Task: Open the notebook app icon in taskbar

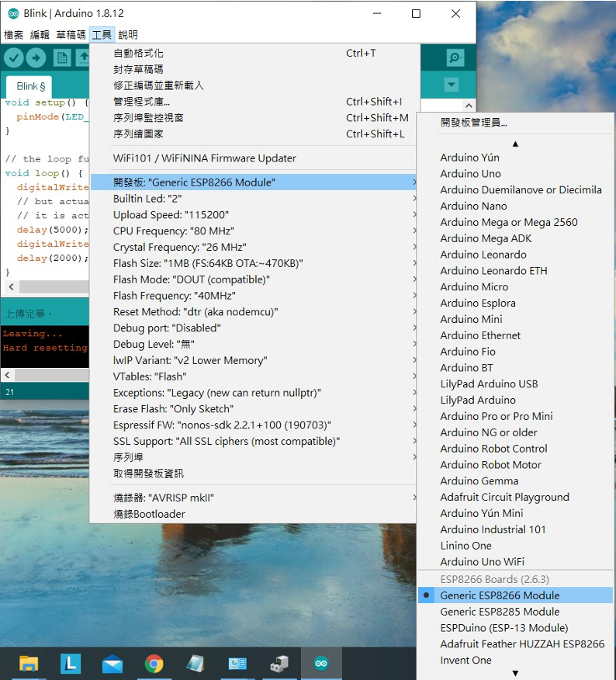Action: (196, 664)
